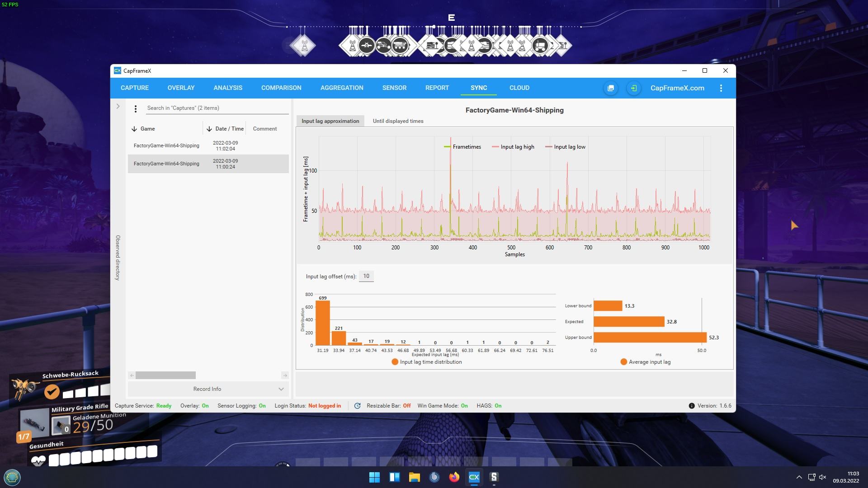This screenshot has width=868, height=488.
Task: Select the SYNC tab
Action: pyautogui.click(x=479, y=88)
